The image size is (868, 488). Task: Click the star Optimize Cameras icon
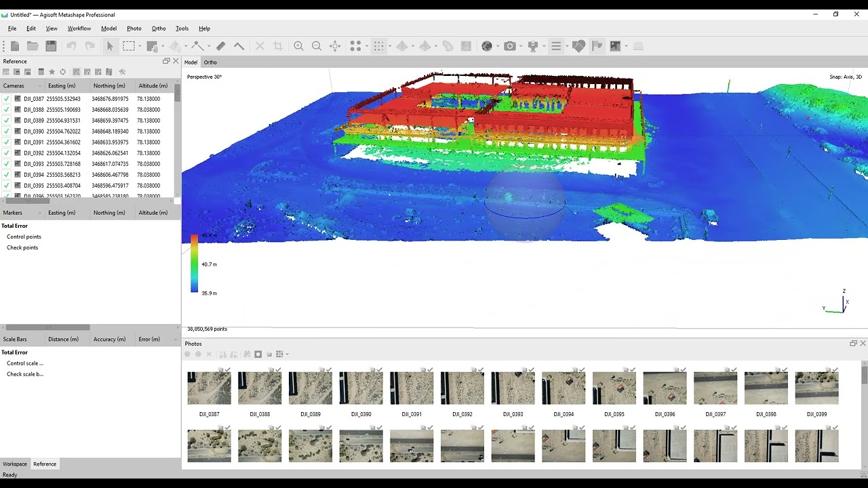coord(52,72)
